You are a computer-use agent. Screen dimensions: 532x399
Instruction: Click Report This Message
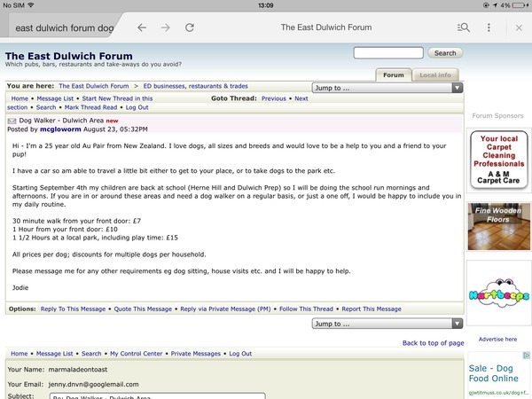[x=372, y=309]
